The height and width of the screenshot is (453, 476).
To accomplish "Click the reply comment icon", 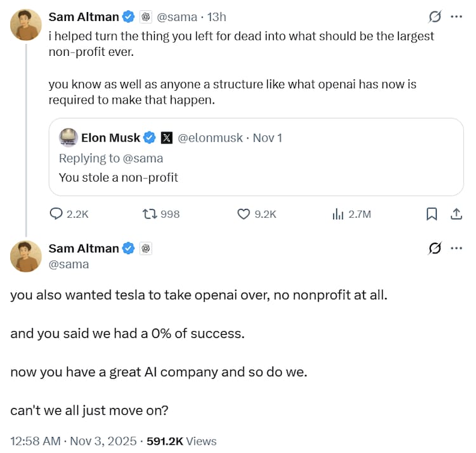I will click(x=56, y=214).
